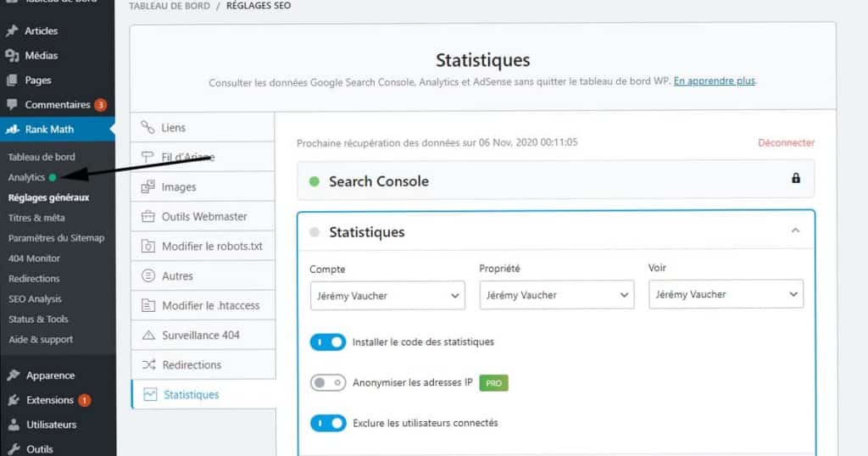Viewport: 868px width, 456px height.
Task: Switch to Outils Webmaster tab
Action: pyautogui.click(x=203, y=216)
